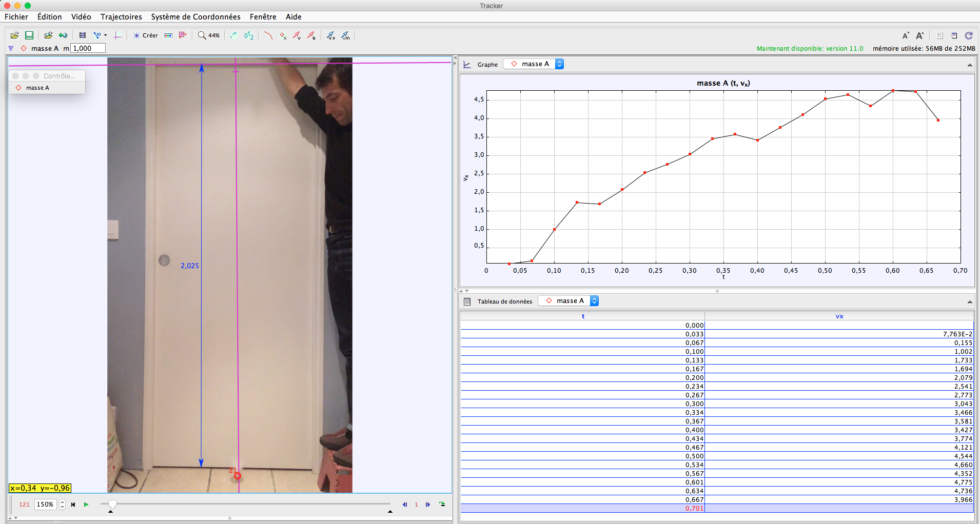The width and height of the screenshot is (980, 524).
Task: Toggle the point labels icon
Action: coord(249,35)
